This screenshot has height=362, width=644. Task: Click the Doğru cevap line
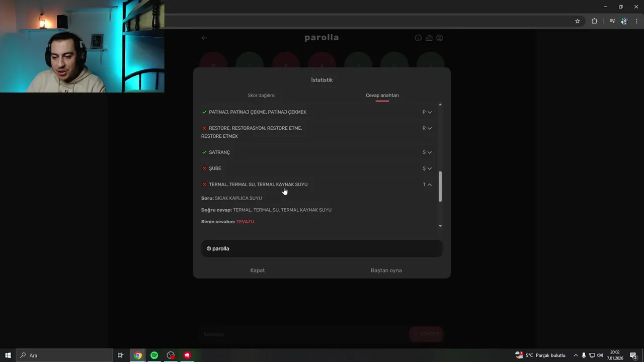(x=266, y=210)
